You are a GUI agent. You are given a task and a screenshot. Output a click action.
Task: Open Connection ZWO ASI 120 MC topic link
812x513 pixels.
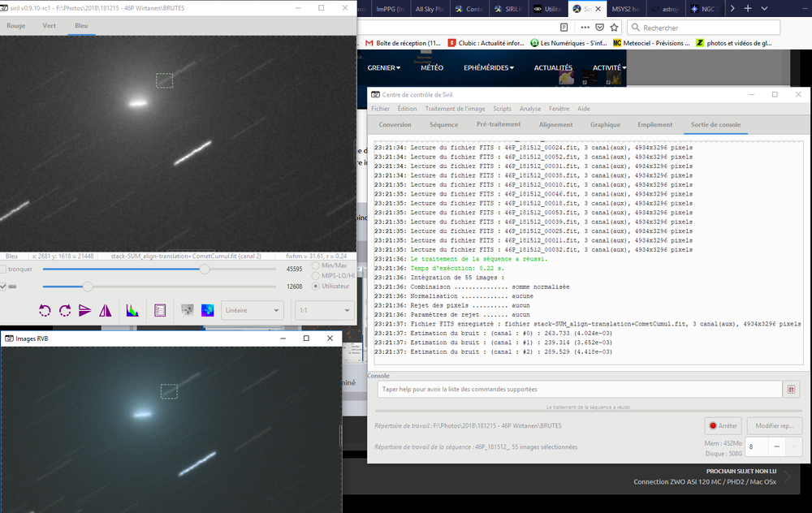tap(705, 482)
